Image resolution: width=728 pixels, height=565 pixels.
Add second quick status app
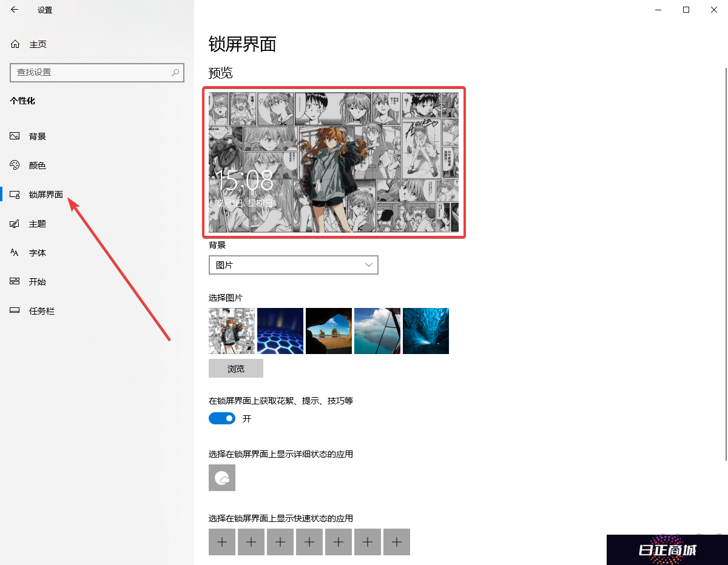[x=251, y=542]
